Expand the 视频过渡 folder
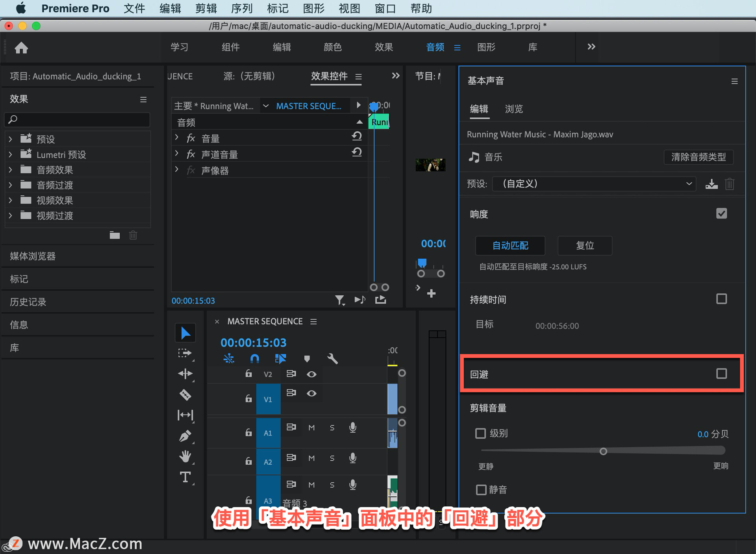 click(x=11, y=215)
